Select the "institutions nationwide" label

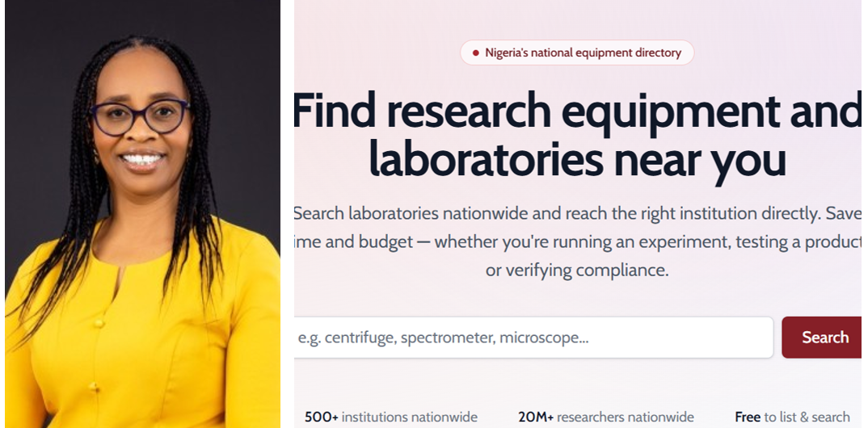pos(410,417)
